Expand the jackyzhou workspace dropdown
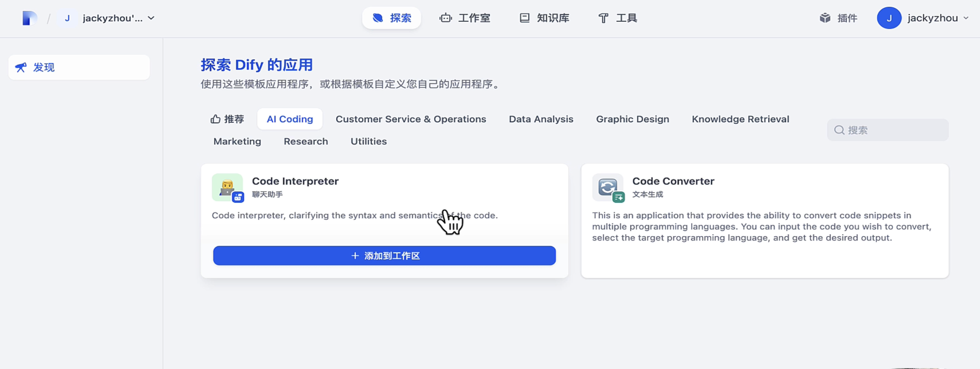980x369 pixels. pos(151,18)
